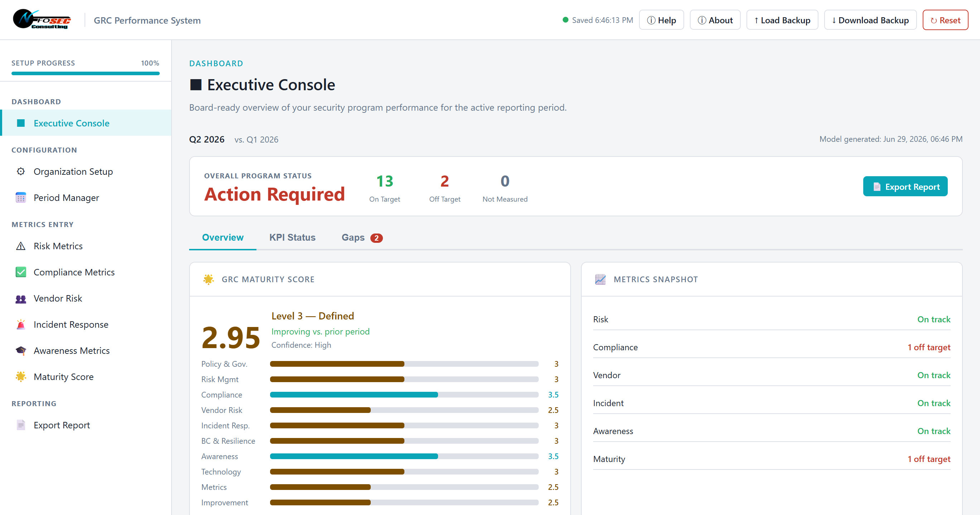The height and width of the screenshot is (515, 980).
Task: Click the Policy & Gov. maturity bar
Action: click(404, 364)
